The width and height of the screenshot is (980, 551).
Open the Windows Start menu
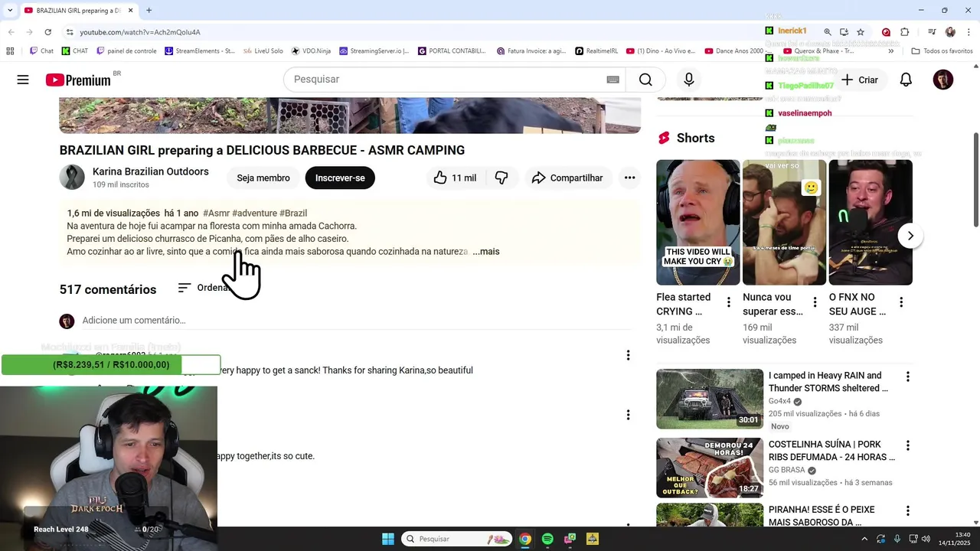tap(388, 539)
